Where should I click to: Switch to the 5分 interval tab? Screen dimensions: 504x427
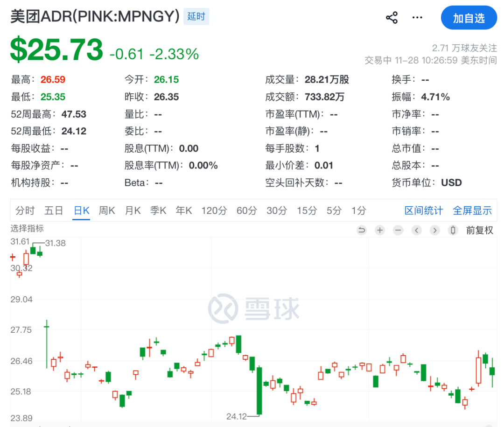334,210
